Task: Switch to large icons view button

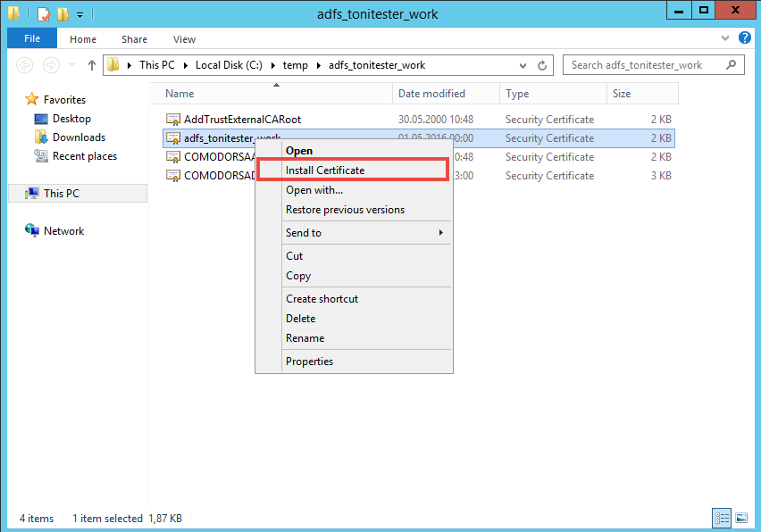Action: [740, 518]
